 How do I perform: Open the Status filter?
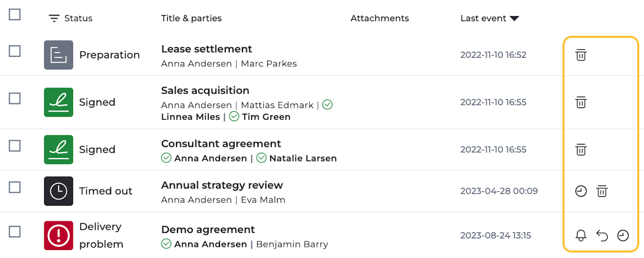click(70, 18)
